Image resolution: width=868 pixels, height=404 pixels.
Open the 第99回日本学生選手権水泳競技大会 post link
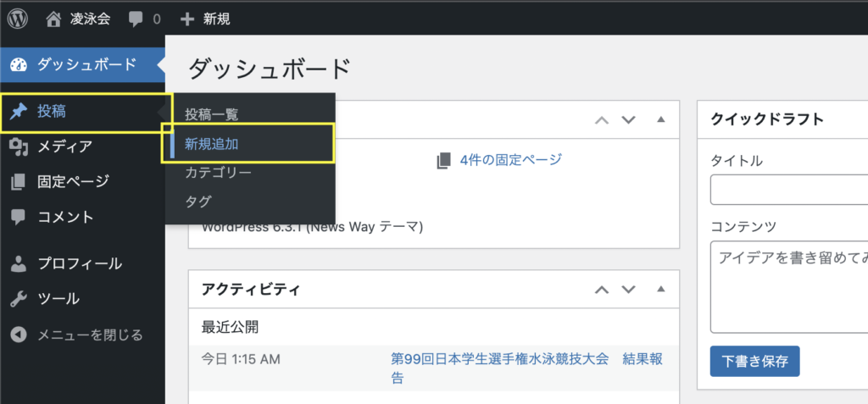pos(499,359)
